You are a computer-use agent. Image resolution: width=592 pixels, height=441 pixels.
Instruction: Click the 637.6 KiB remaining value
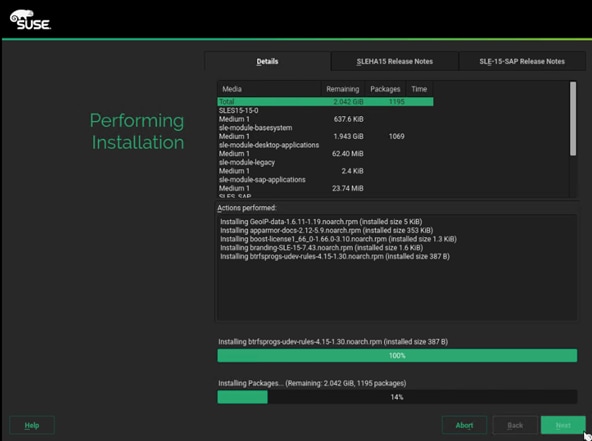(x=348, y=119)
